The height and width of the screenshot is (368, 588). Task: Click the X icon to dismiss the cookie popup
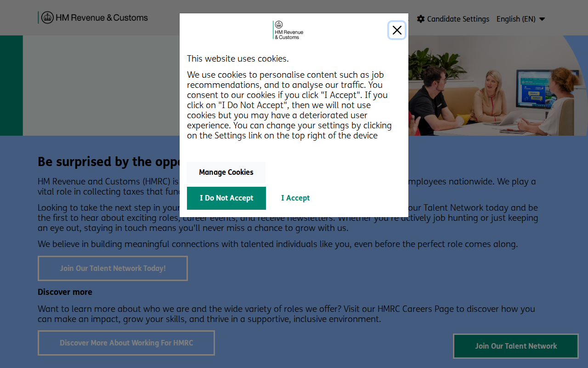(x=396, y=30)
